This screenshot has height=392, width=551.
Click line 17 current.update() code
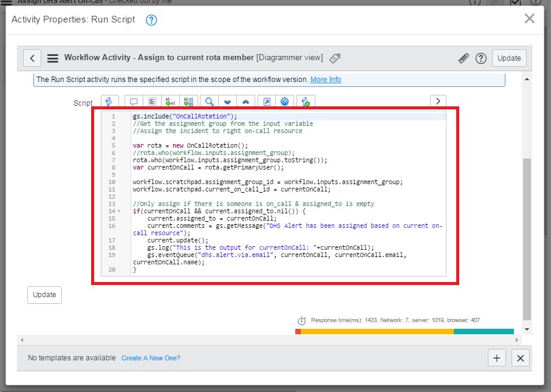click(178, 241)
